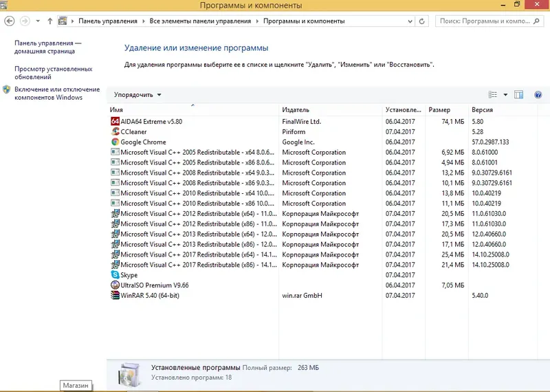Refresh the address bar view
550x392 pixels.
click(x=422, y=21)
